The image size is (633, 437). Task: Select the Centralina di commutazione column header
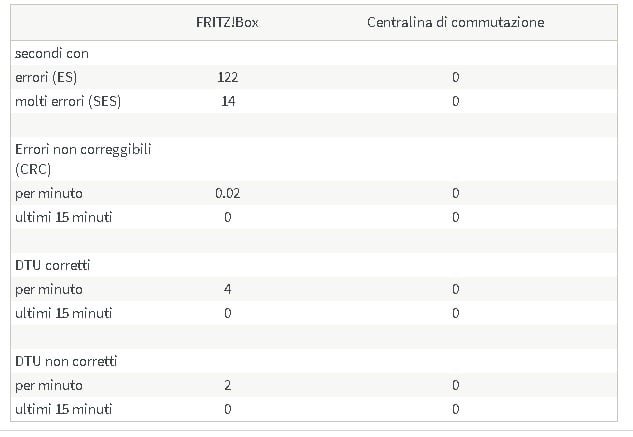tap(455, 22)
